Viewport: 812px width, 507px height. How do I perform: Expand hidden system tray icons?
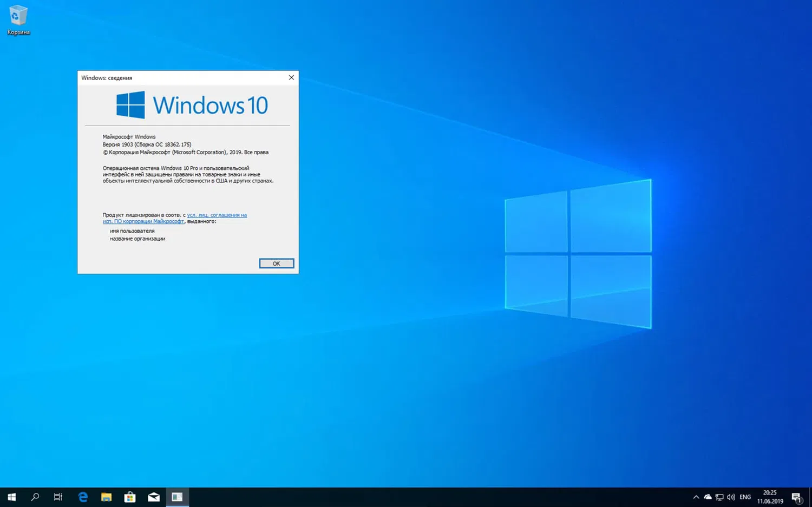[x=696, y=496]
